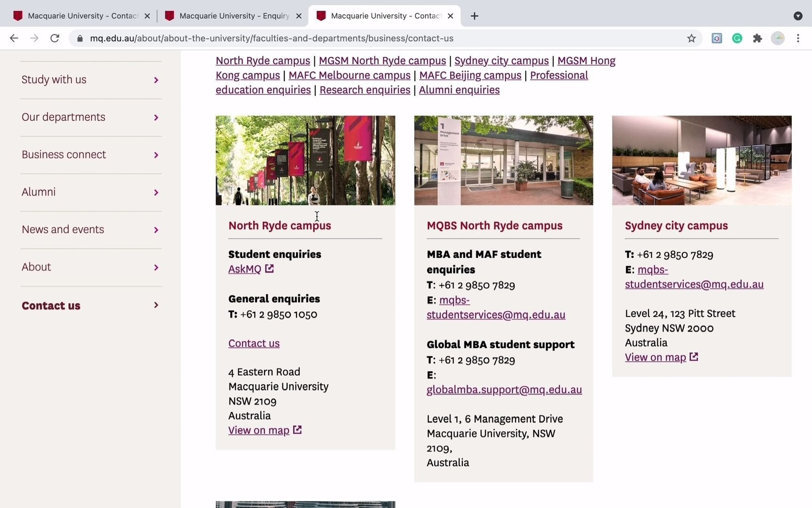Select the third Macquarie University Contact tab

pyautogui.click(x=384, y=16)
